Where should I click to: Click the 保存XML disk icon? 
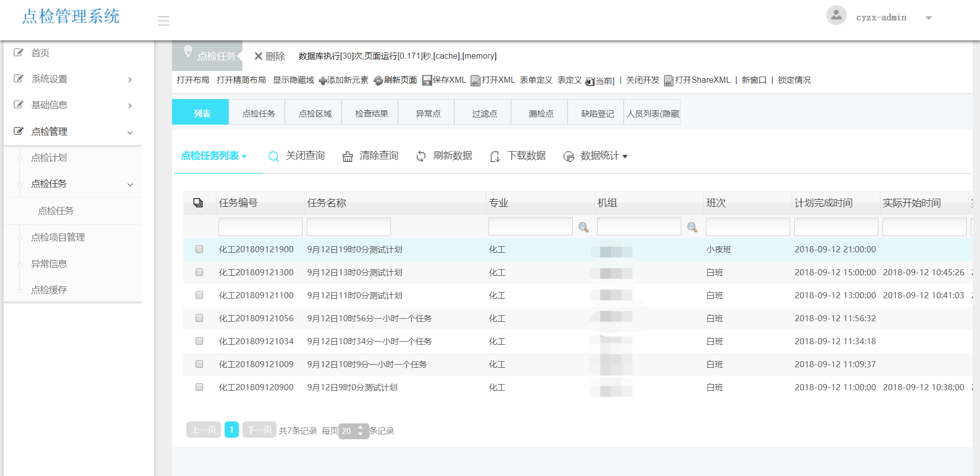pyautogui.click(x=427, y=81)
